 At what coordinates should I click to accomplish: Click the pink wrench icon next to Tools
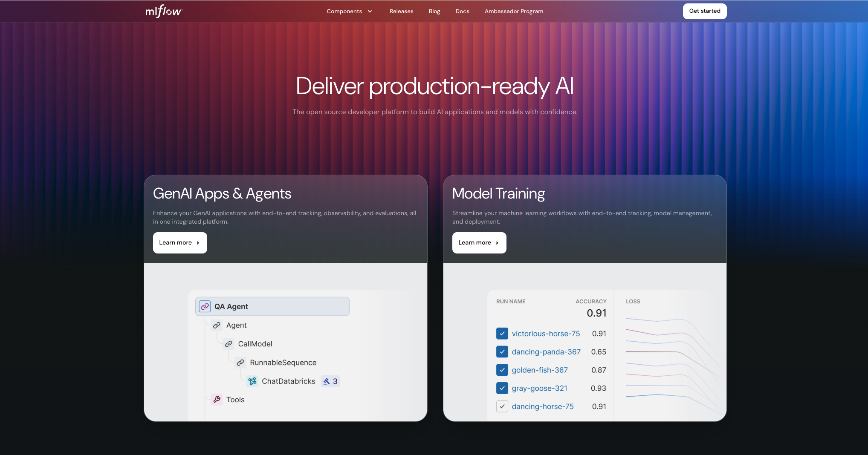coord(217,400)
